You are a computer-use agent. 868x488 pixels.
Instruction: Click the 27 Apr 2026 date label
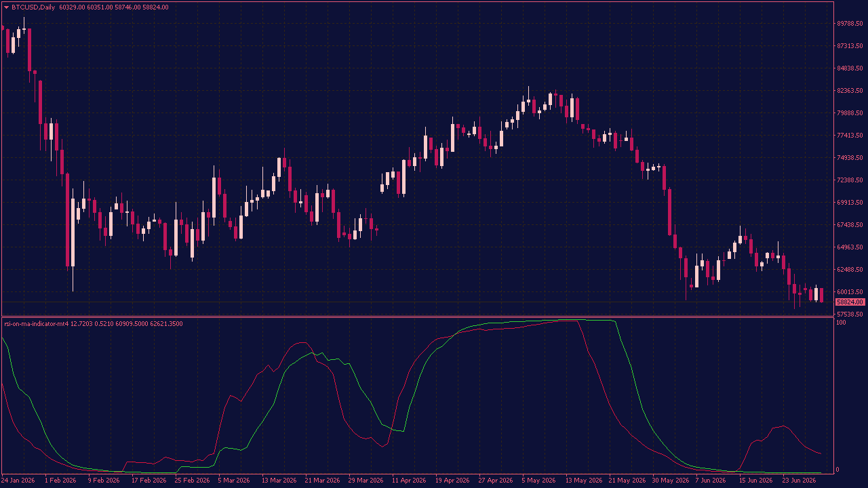point(496,481)
